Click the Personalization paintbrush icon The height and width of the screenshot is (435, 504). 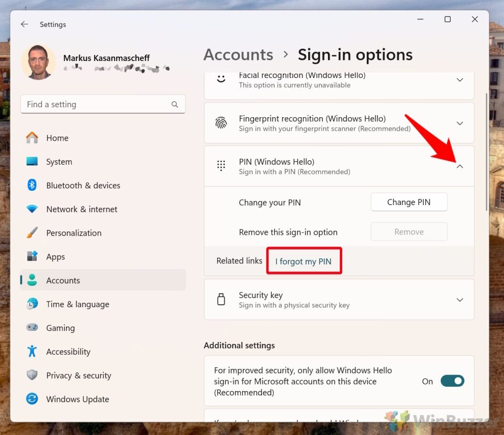[x=32, y=233]
